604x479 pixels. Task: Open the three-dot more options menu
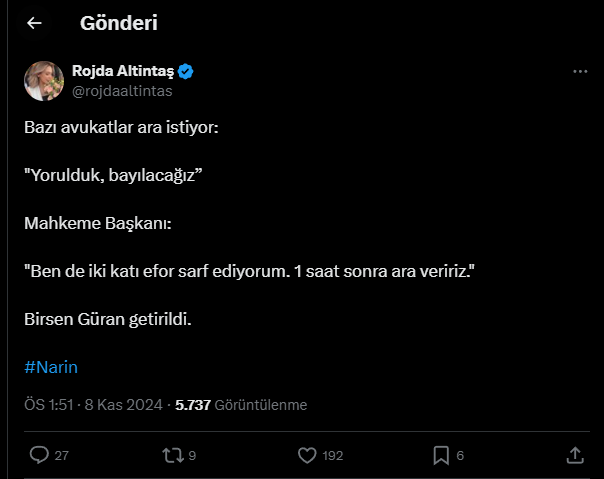click(580, 71)
